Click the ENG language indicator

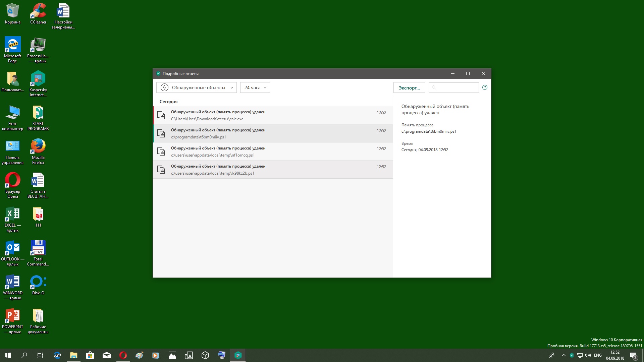pos(598,355)
